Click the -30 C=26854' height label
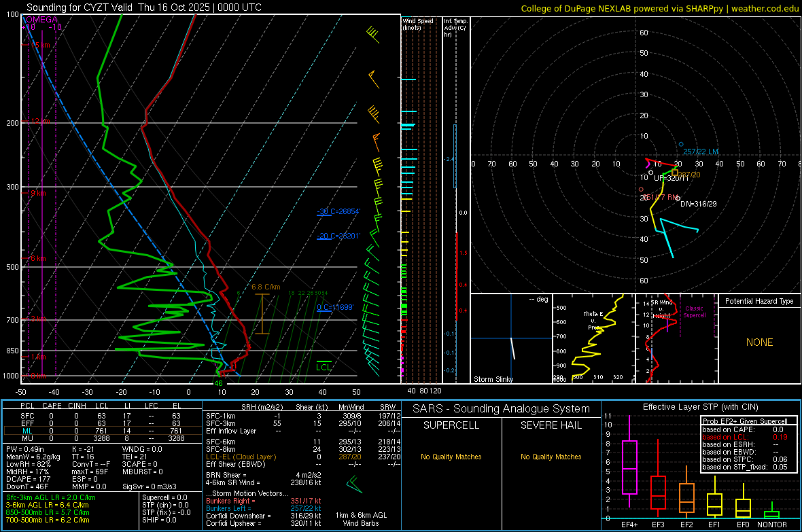The image size is (802, 532). pyautogui.click(x=338, y=211)
